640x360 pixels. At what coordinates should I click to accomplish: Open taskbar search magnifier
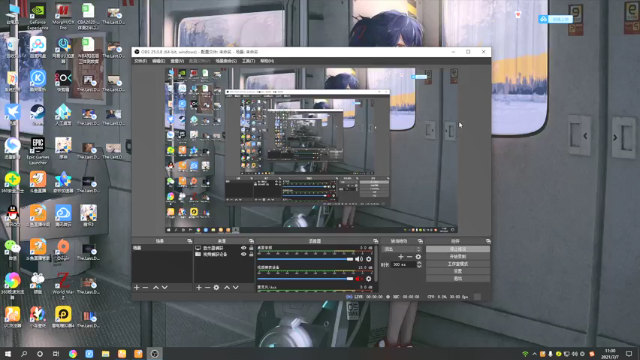pos(24,354)
